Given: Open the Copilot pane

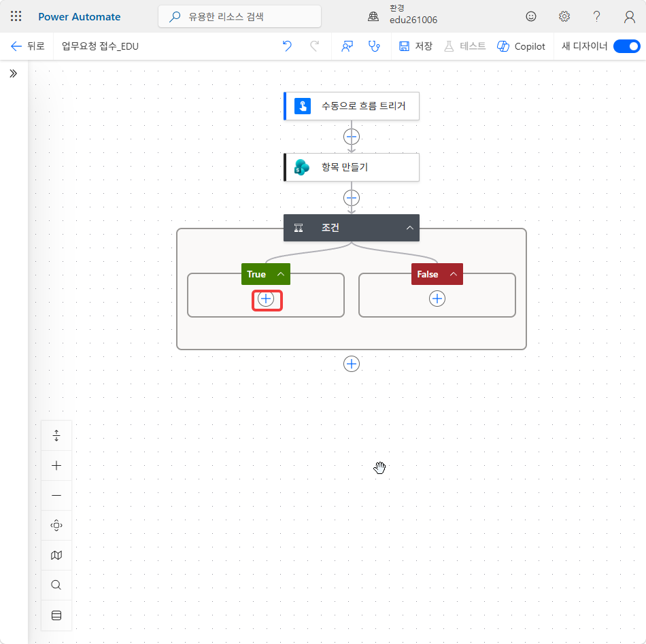Looking at the screenshot, I should [521, 46].
